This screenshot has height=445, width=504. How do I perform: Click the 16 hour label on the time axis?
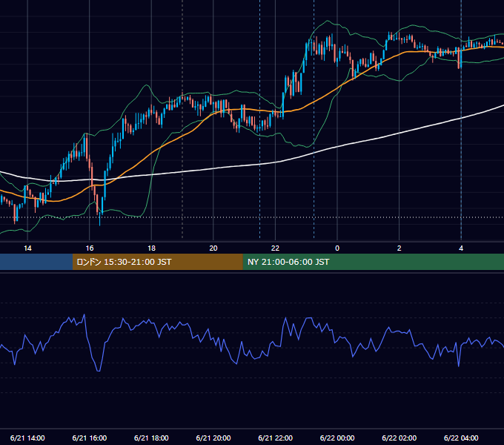tap(90, 248)
